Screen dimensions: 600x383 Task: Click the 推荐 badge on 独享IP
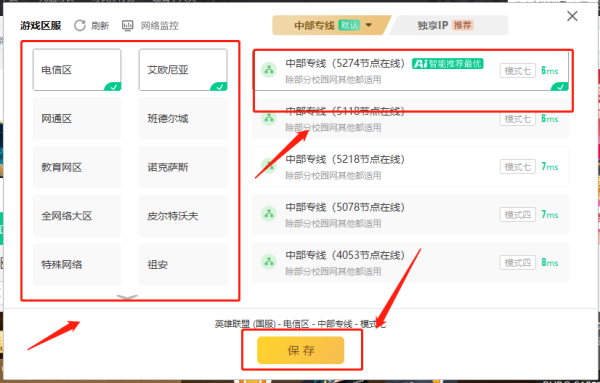(463, 25)
